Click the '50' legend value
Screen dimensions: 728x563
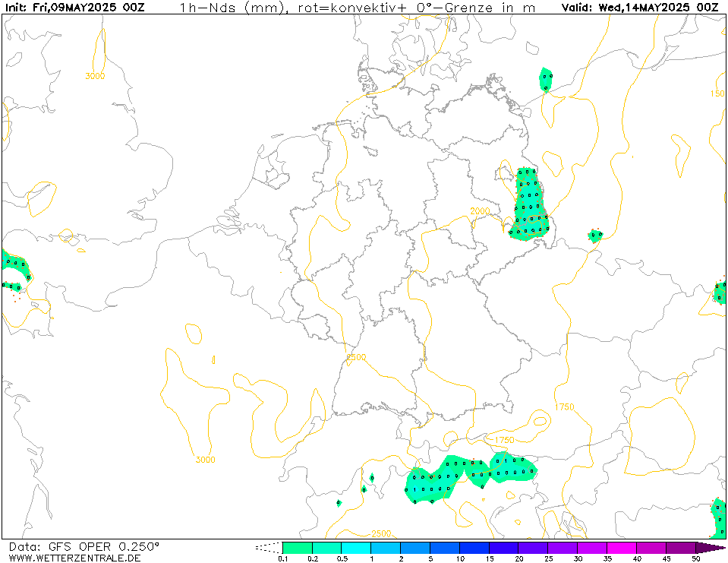click(695, 558)
